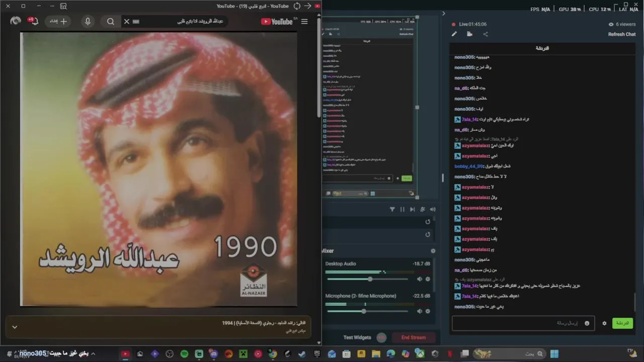Open the YouTube hamburger guide menu
This screenshot has width=644, height=362.
tap(304, 22)
